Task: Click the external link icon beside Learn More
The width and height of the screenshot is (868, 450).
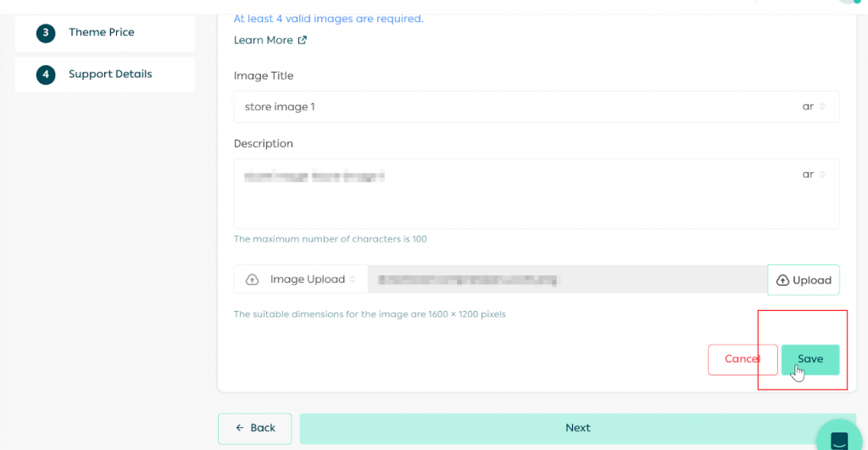Action: point(303,40)
